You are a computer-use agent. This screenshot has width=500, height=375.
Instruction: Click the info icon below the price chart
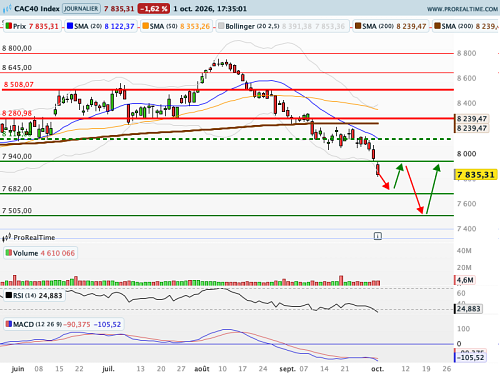[x=378, y=236]
